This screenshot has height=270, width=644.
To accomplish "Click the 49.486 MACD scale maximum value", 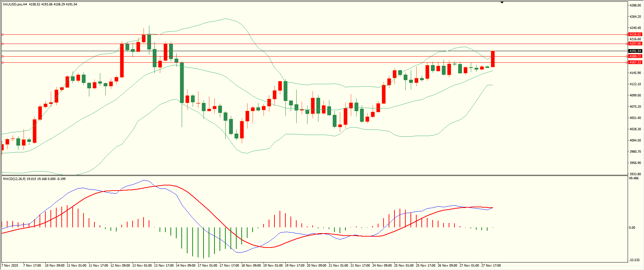I will point(634,178).
